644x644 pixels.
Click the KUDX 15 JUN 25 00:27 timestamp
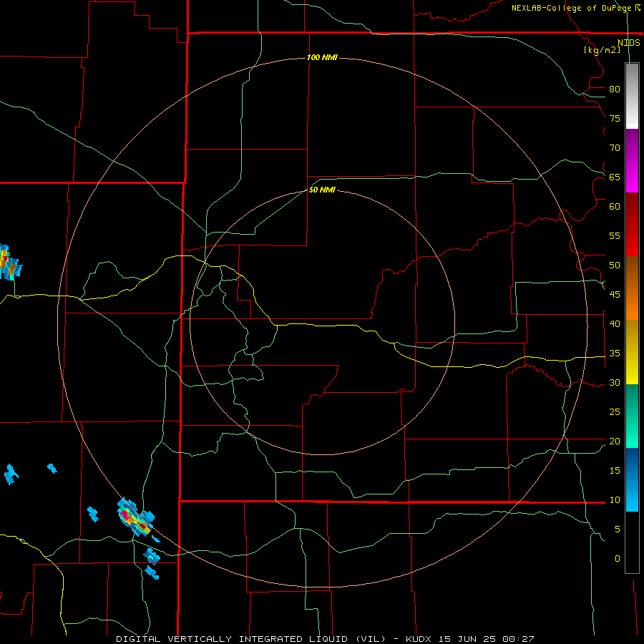(x=470, y=639)
